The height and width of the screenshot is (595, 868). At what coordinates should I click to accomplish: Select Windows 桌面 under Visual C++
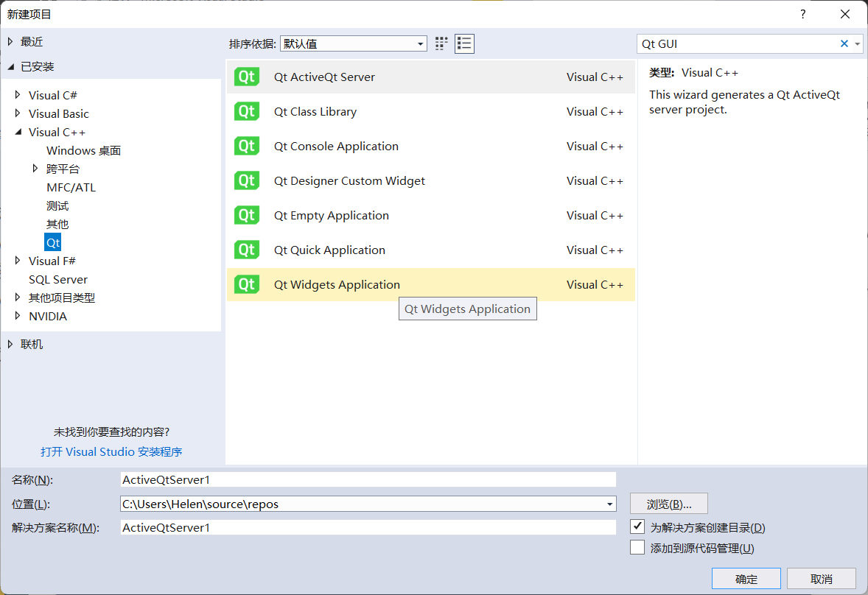[x=83, y=150]
